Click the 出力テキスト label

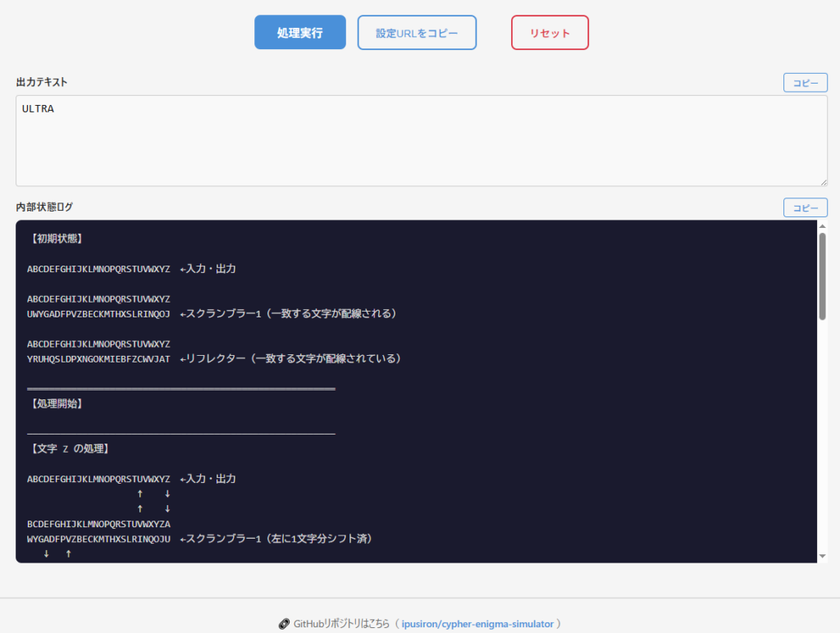tap(42, 82)
